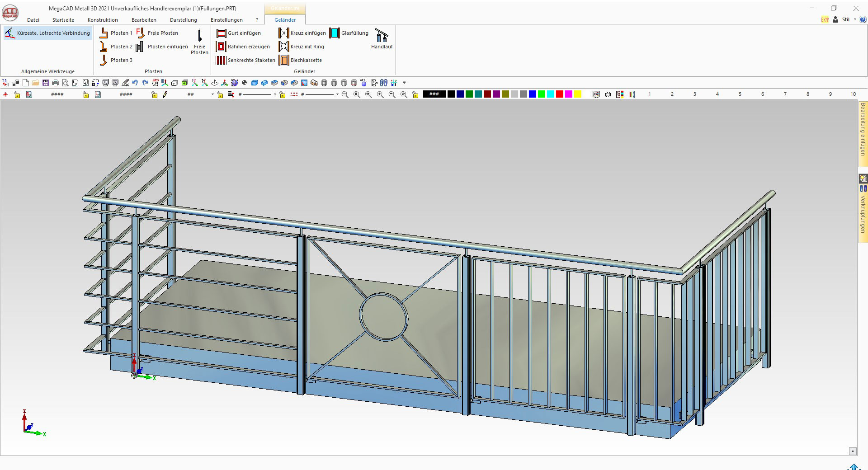Screen dimensions: 868x470
Task: Switch to the Konstruktion ribbon tab
Action: (103, 20)
